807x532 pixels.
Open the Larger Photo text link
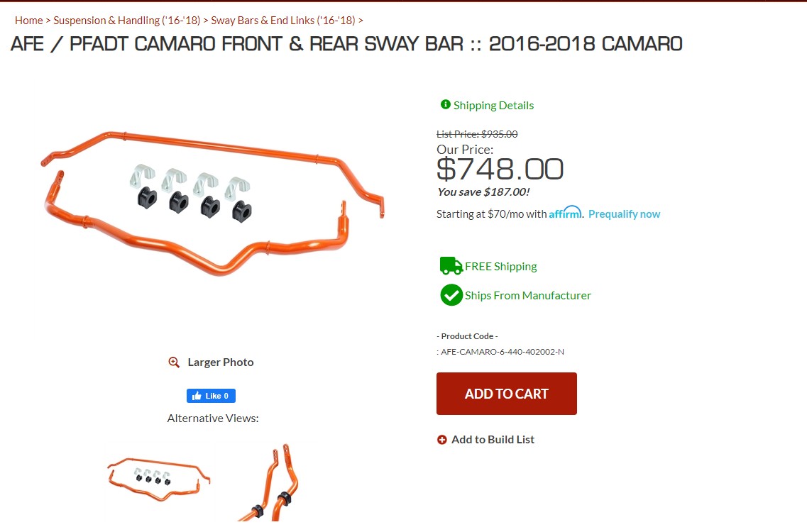(221, 362)
